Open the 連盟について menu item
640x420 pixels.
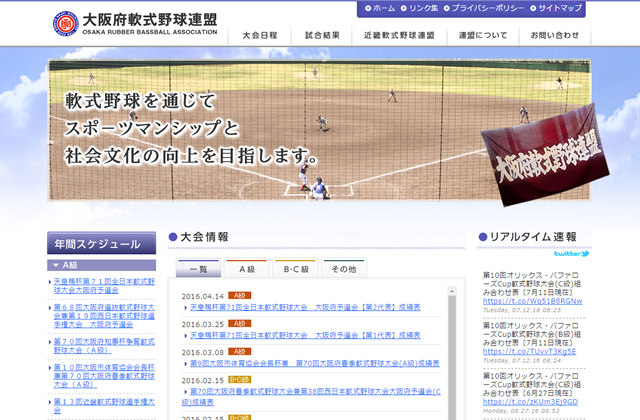482,35
